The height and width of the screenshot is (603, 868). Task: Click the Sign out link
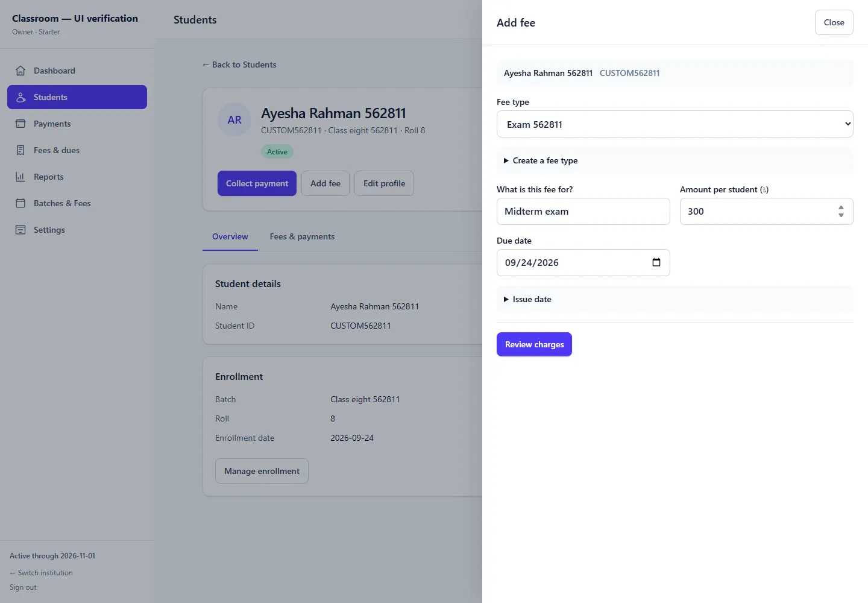pos(23,587)
